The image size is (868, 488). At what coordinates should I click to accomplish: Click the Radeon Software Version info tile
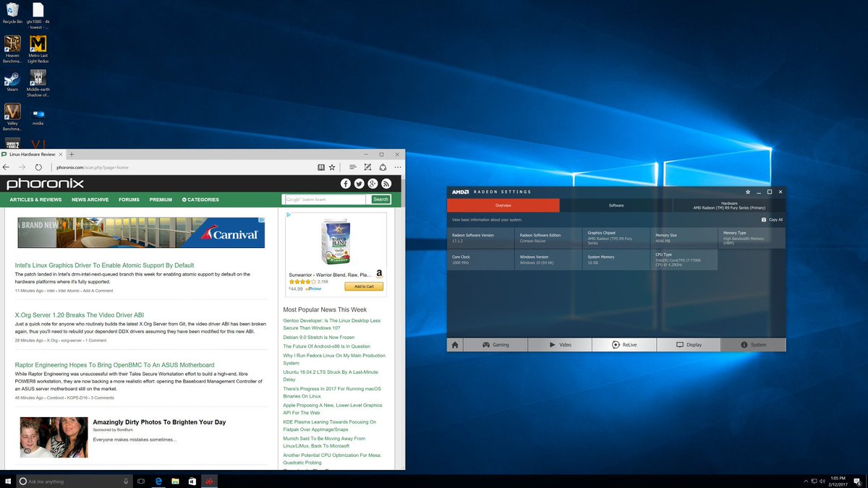[x=480, y=238]
